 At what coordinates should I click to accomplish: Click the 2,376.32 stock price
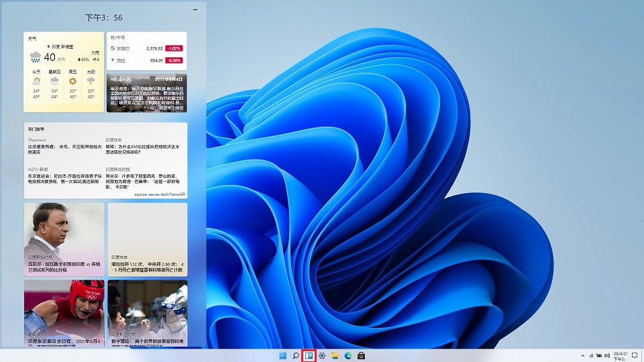[154, 48]
